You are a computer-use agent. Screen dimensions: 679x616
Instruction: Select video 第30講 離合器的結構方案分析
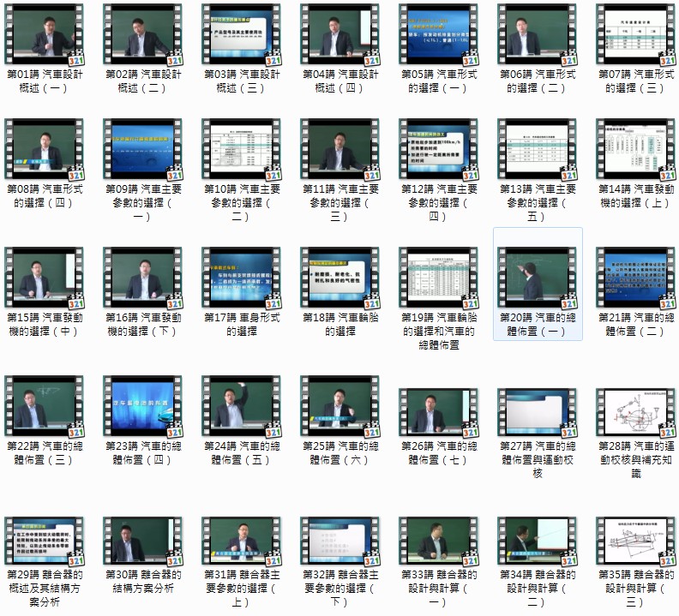143,544
